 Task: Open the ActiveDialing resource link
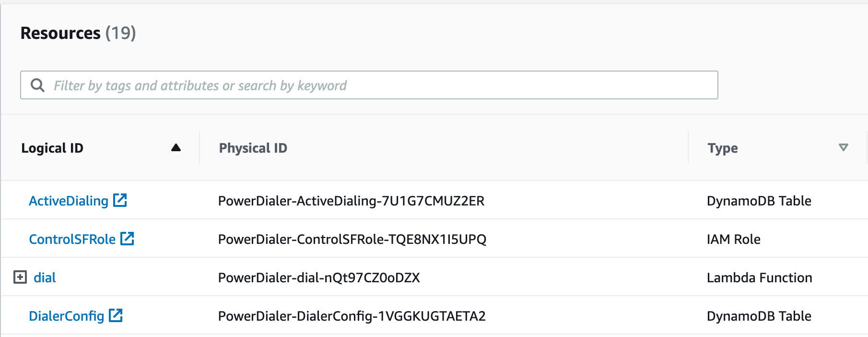(x=69, y=201)
